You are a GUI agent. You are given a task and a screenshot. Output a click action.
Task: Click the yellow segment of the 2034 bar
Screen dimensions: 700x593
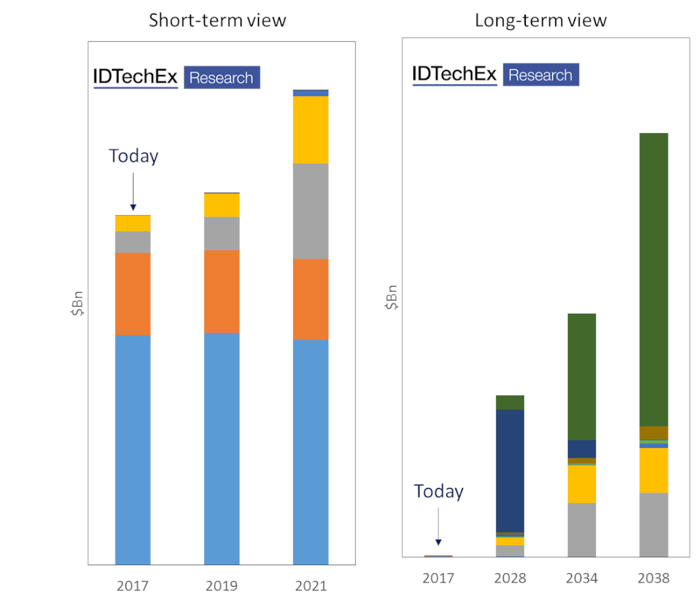tap(582, 484)
